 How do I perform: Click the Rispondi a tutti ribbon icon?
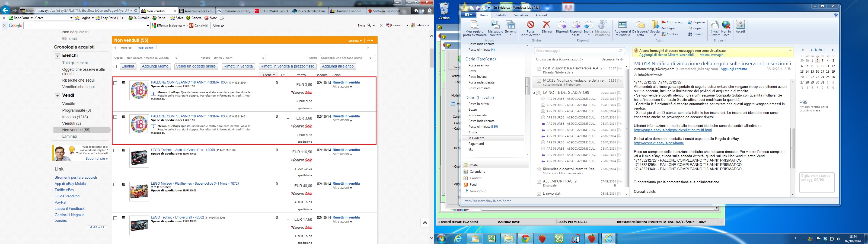(x=576, y=28)
